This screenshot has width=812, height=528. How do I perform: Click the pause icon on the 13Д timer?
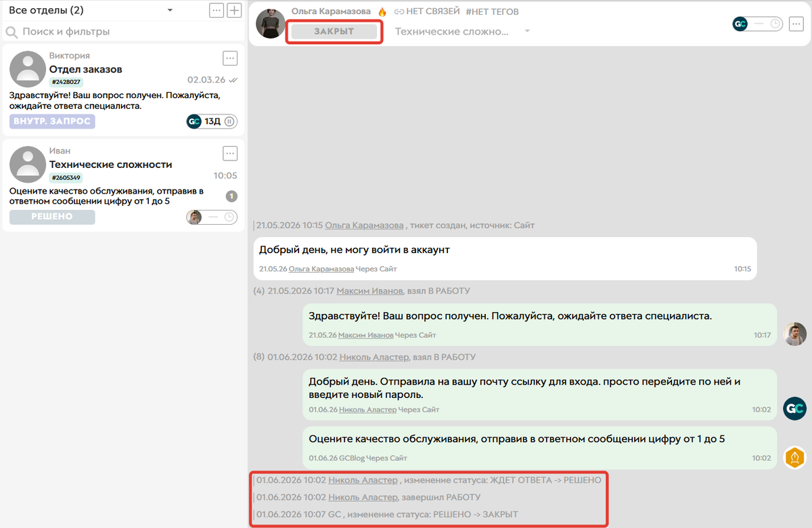pyautogui.click(x=229, y=122)
